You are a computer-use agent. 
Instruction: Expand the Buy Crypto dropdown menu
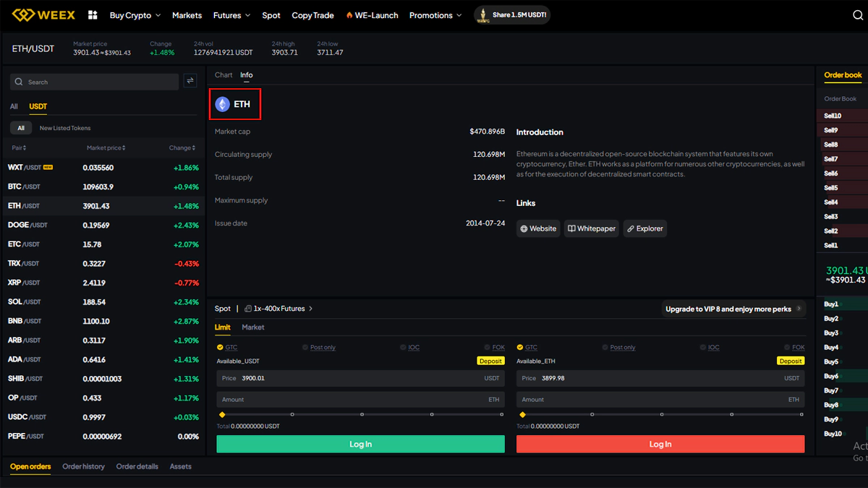click(x=135, y=15)
